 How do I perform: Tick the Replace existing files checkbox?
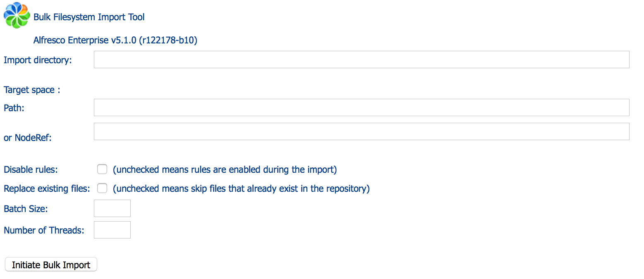point(102,188)
